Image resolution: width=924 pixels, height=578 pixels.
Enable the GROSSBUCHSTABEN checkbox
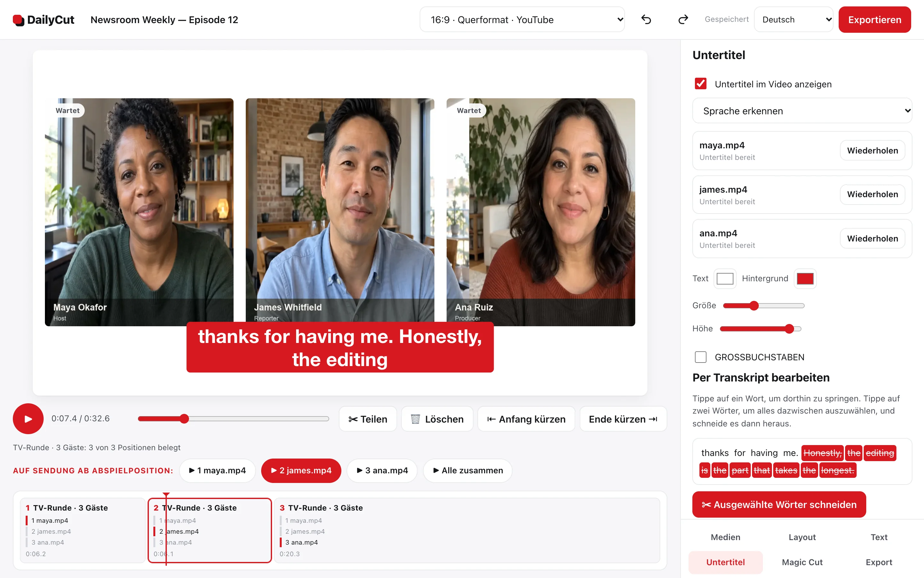click(701, 357)
